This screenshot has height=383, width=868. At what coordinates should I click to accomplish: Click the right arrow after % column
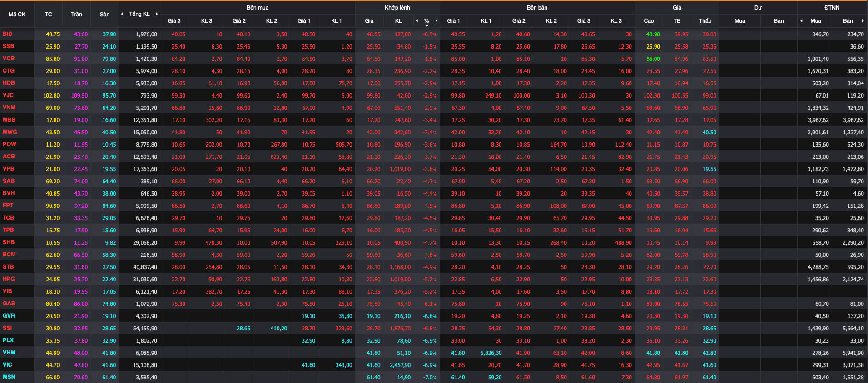point(436,21)
